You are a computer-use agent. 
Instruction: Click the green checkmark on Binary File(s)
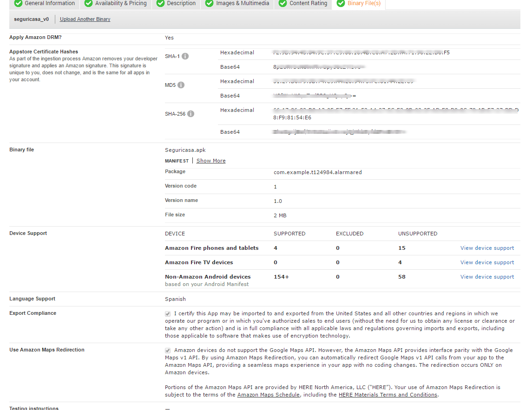click(341, 3)
